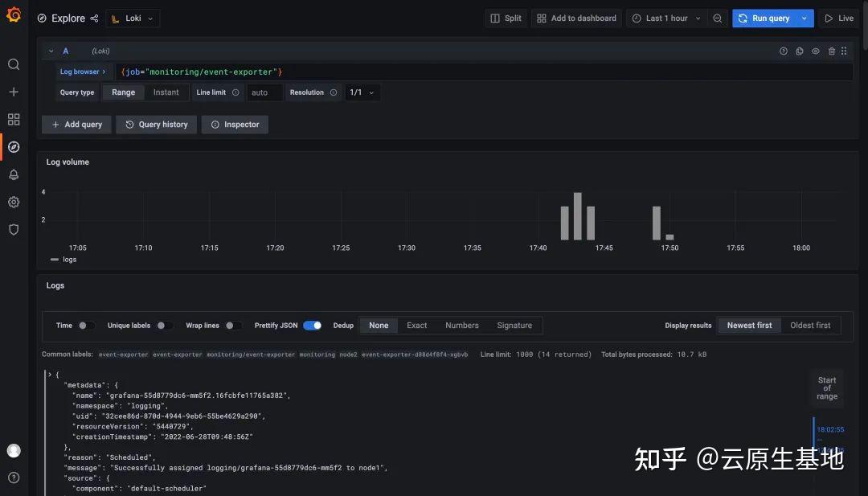This screenshot has width=868, height=496.
Task: Duplicate query A using the copy icon
Action: click(799, 51)
